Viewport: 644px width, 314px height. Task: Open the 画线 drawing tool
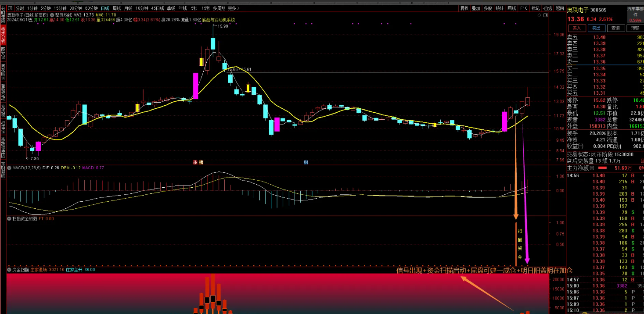click(x=512, y=8)
